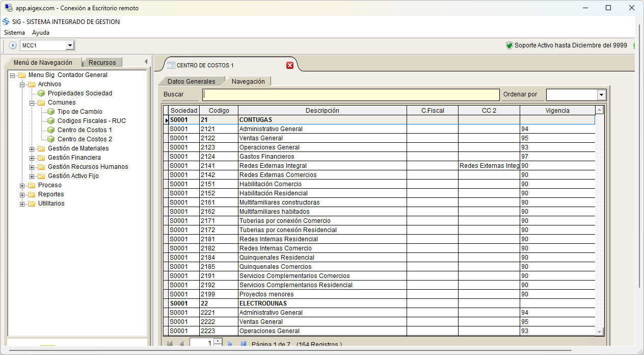Click the Menu Sig Contador General folder icon
The width and height of the screenshot is (644, 355).
22,75
